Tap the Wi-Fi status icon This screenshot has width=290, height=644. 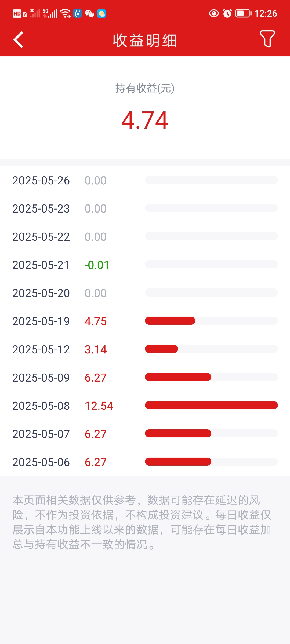coord(65,13)
